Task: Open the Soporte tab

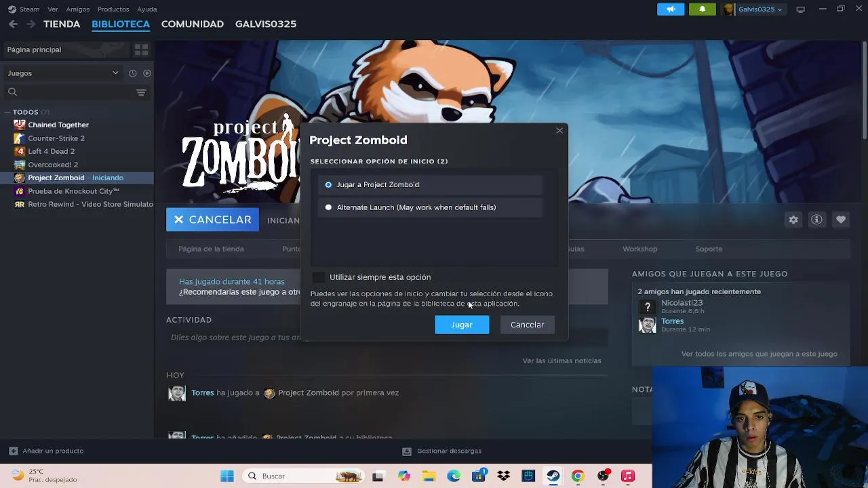Action: (709, 249)
